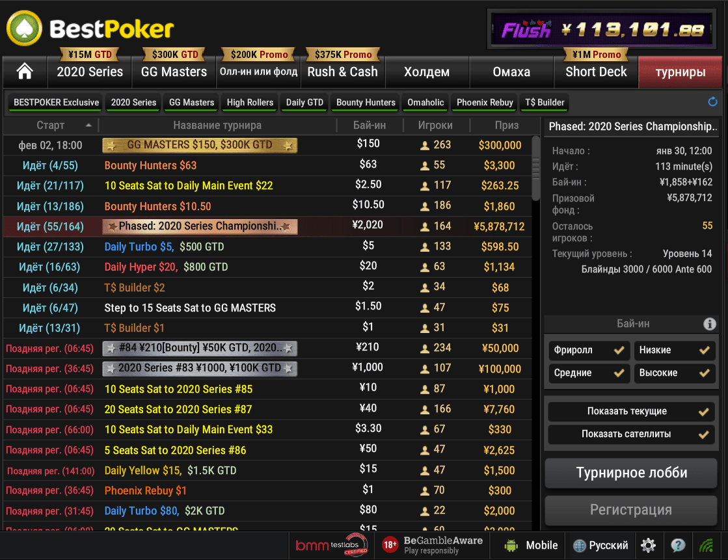Select Step to 15 Seats Sat row
This screenshot has height=560, width=728.
coord(267,308)
